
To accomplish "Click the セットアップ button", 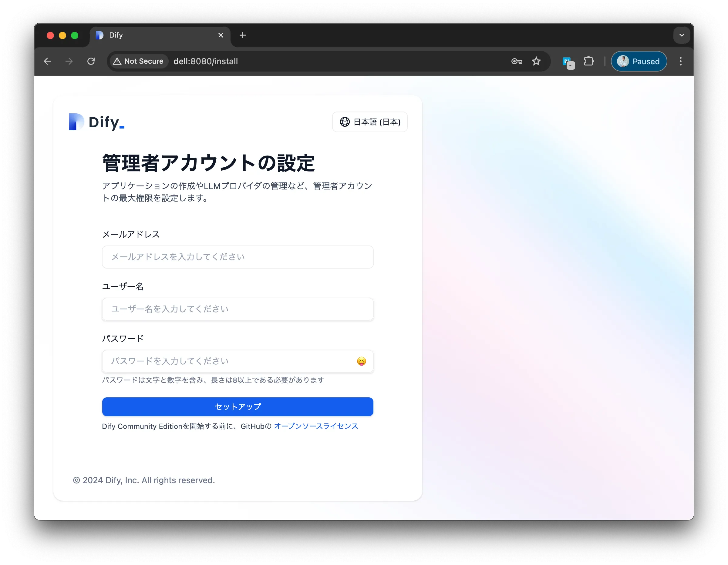I will (238, 407).
